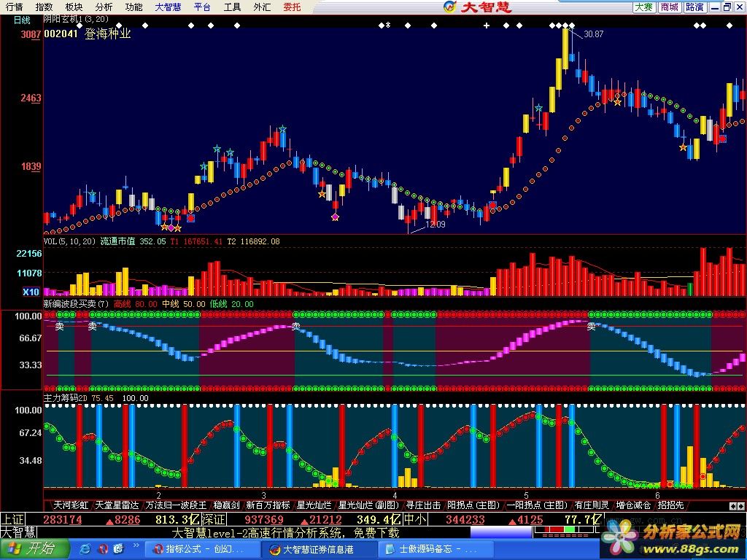The height and width of the screenshot is (560, 747).
Task: Open the 功能 menu
Action: (134, 7)
